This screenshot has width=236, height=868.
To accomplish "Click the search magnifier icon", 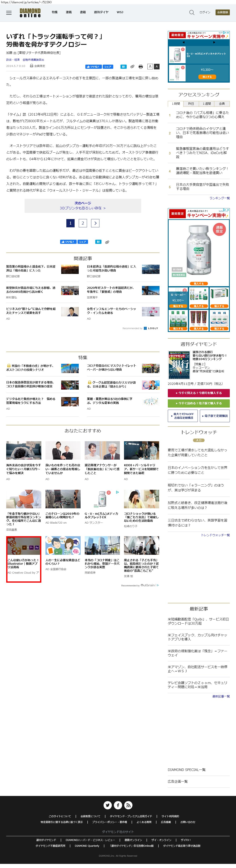I will point(192,12).
